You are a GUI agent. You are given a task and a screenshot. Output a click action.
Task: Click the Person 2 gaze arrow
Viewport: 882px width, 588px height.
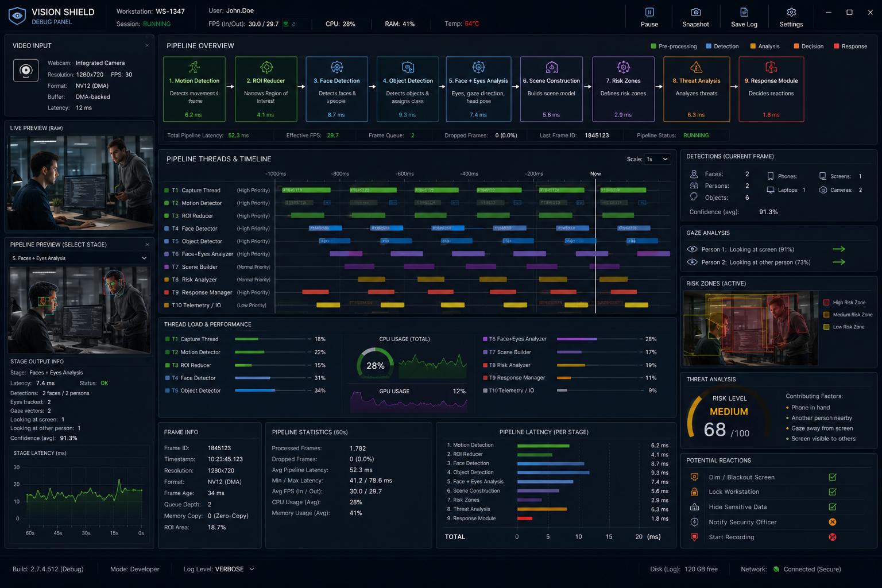[839, 262]
